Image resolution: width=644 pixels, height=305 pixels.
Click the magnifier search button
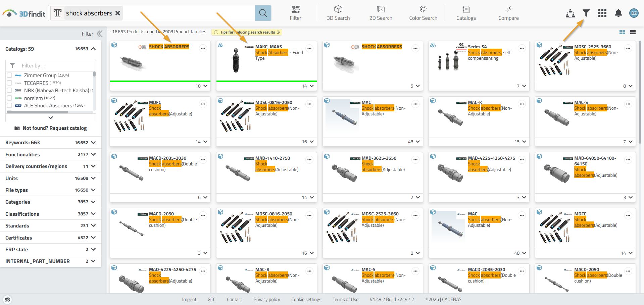point(263,13)
